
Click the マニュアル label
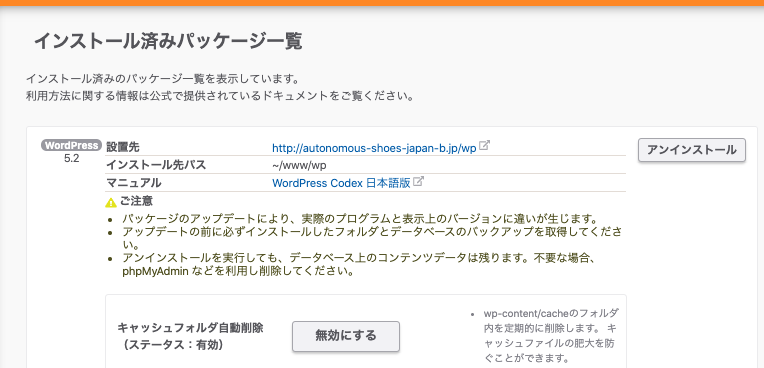(x=134, y=183)
